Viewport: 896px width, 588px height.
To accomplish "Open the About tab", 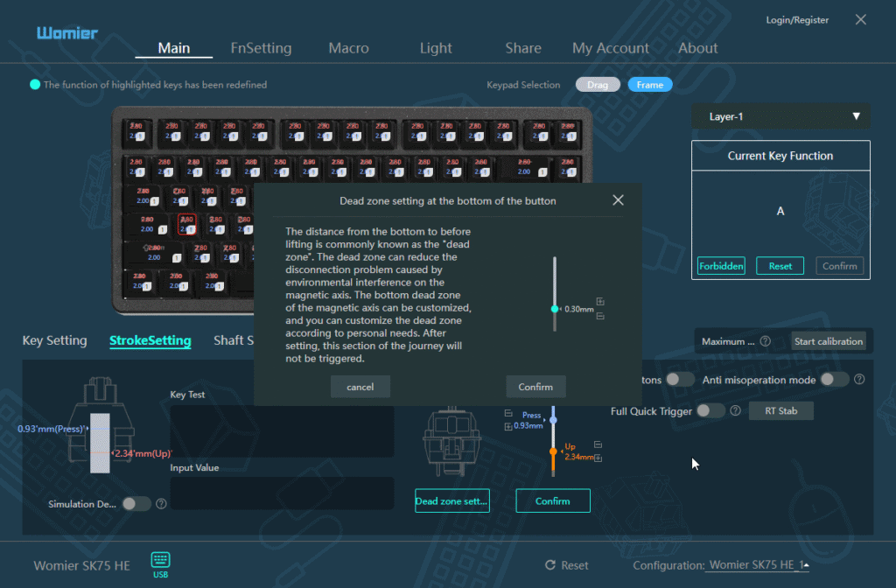I will pyautogui.click(x=697, y=48).
